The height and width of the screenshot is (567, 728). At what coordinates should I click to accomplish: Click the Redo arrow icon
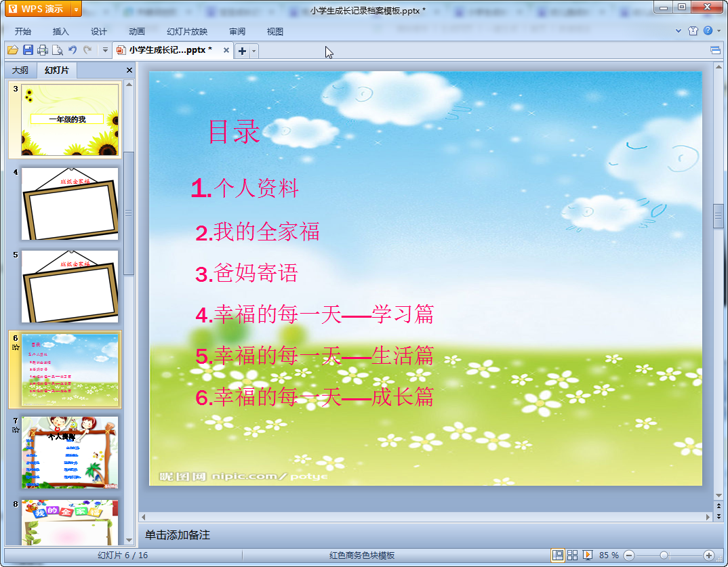point(87,49)
